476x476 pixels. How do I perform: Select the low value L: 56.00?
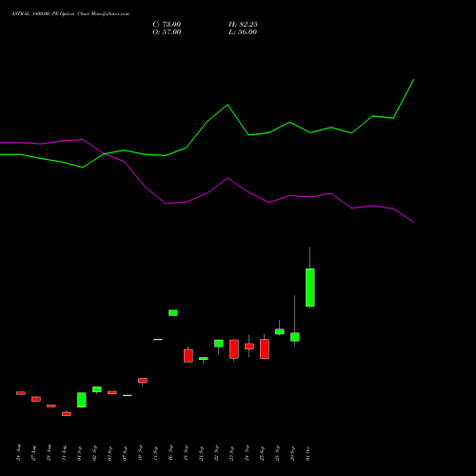(243, 32)
